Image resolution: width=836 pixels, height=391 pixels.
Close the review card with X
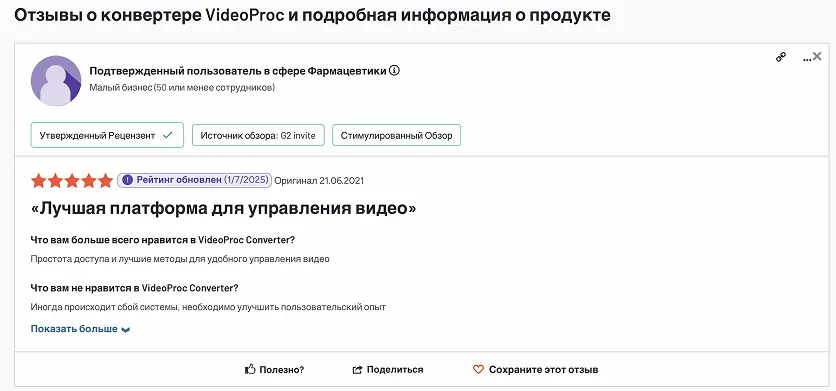[x=817, y=56]
